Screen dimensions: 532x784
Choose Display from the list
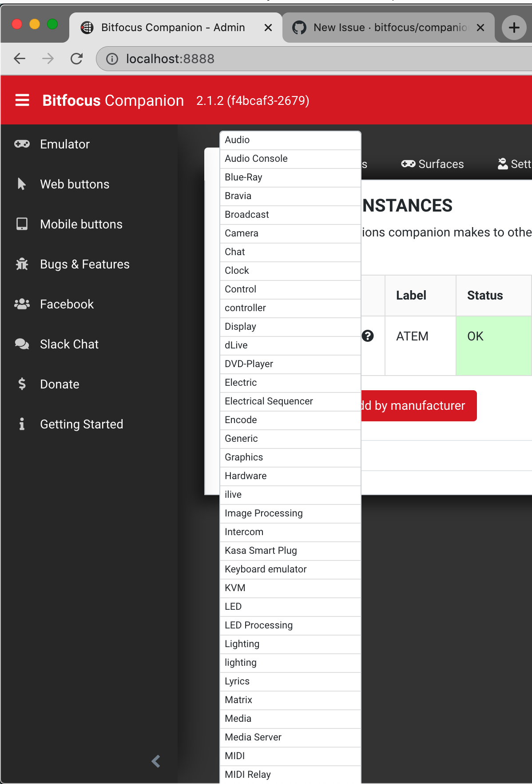tap(290, 327)
